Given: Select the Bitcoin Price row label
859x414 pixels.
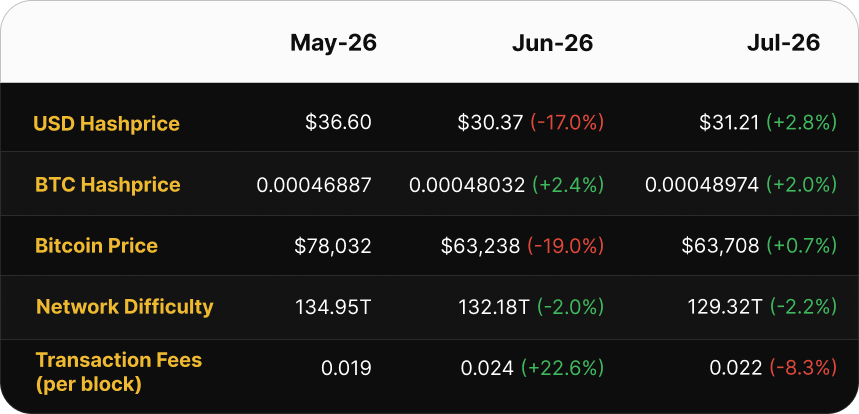Looking at the screenshot, I should [x=96, y=245].
